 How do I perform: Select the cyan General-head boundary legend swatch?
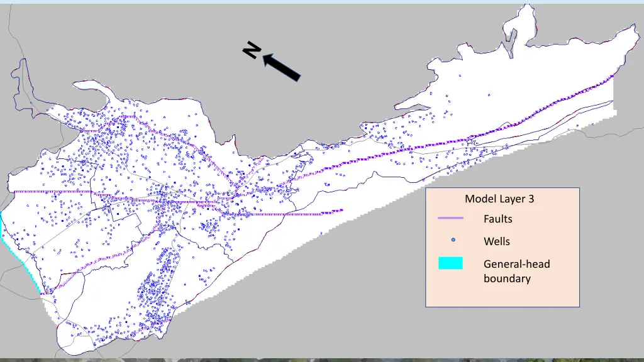pos(450,263)
